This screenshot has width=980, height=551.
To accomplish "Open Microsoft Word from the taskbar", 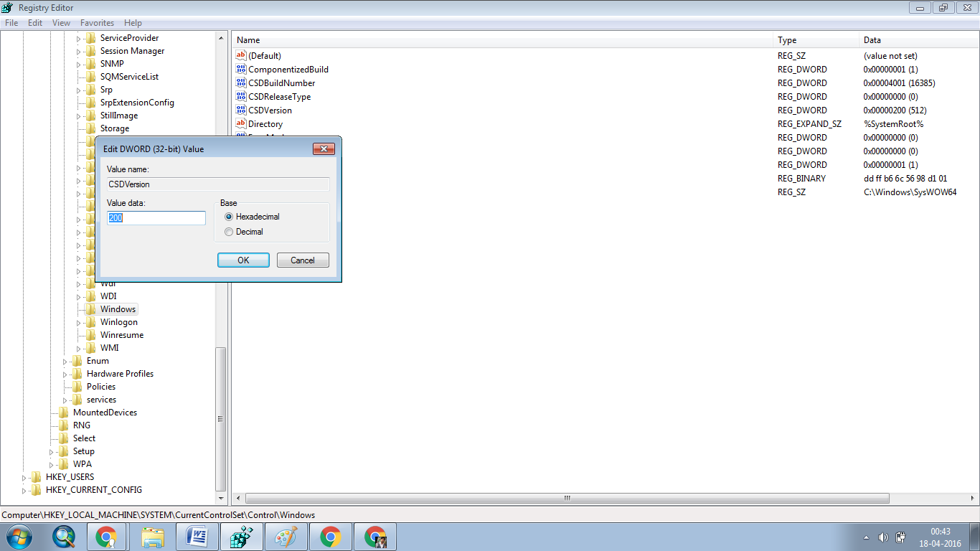I will (197, 536).
